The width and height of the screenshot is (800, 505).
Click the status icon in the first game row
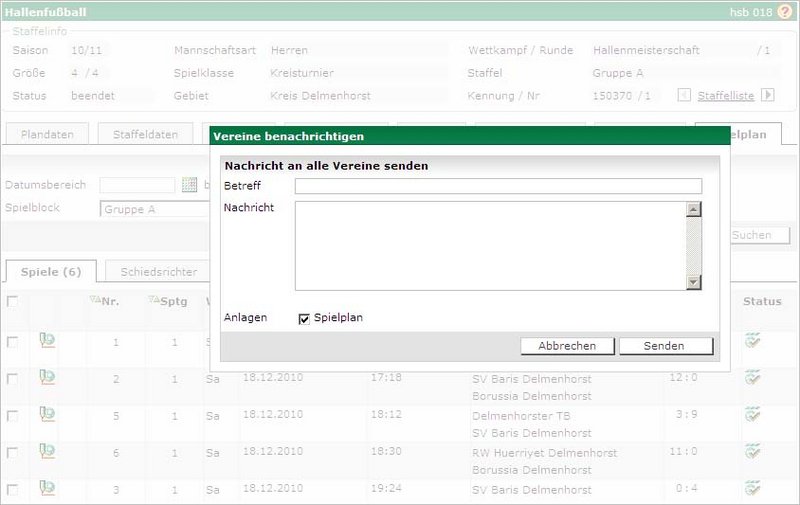click(753, 341)
